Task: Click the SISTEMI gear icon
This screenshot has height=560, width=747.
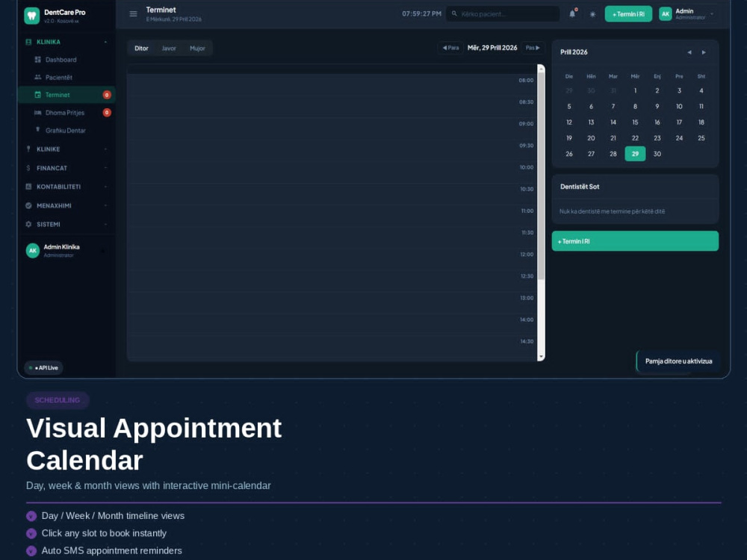Action: (x=28, y=224)
